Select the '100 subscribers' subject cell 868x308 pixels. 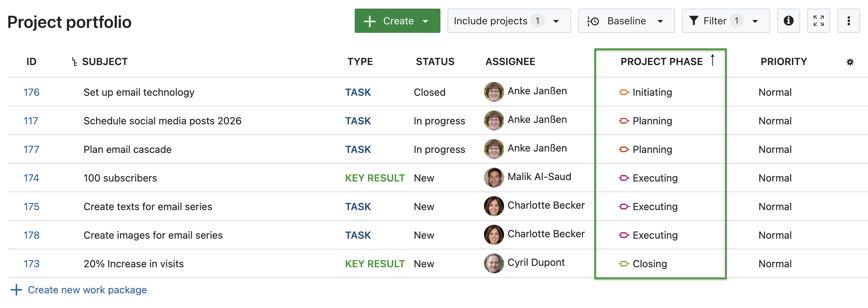[120, 178]
